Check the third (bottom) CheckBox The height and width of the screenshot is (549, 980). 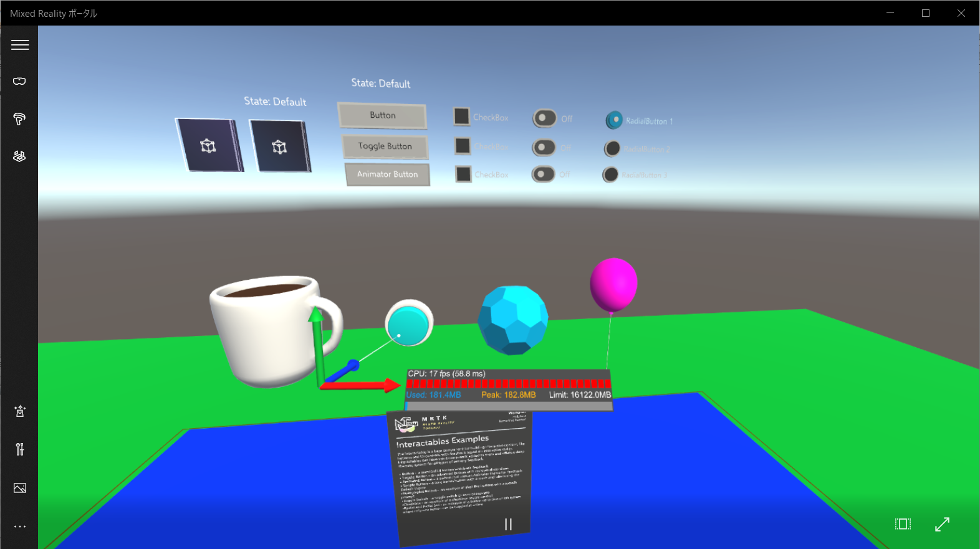(463, 174)
